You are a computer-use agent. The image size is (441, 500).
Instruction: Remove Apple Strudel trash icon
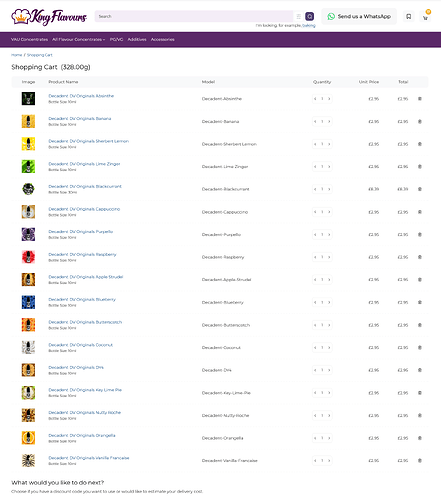tap(420, 280)
